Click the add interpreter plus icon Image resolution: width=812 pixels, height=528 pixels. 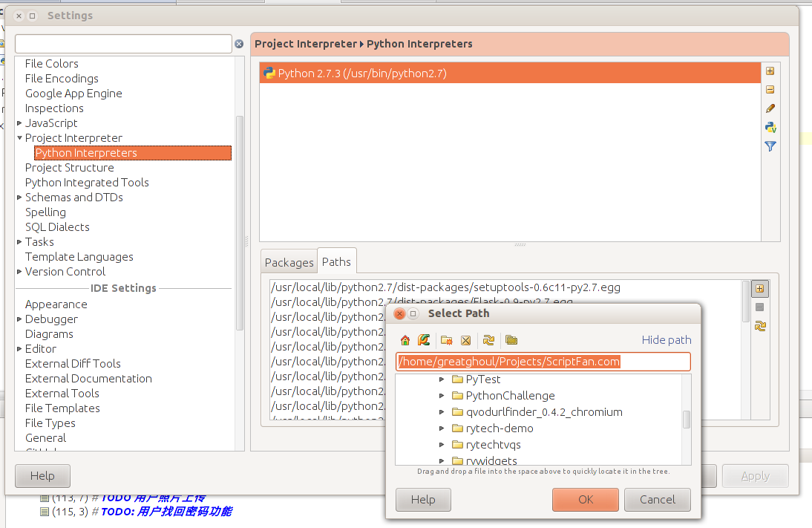click(770, 71)
